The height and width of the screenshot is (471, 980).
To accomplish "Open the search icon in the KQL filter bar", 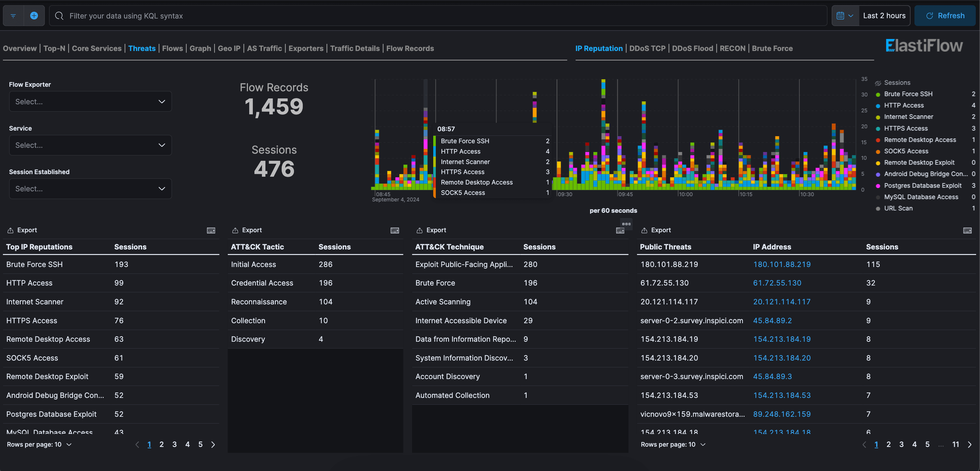I will (59, 16).
